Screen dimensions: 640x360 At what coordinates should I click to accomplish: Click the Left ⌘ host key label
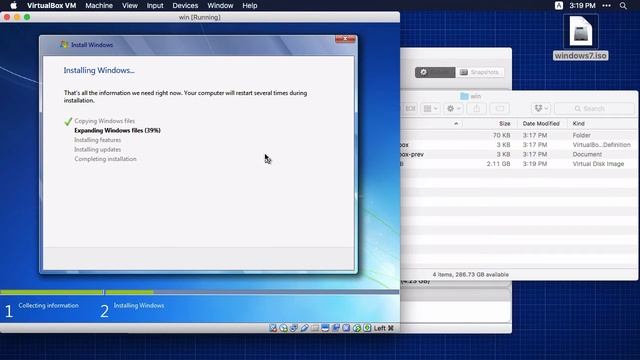[384, 328]
